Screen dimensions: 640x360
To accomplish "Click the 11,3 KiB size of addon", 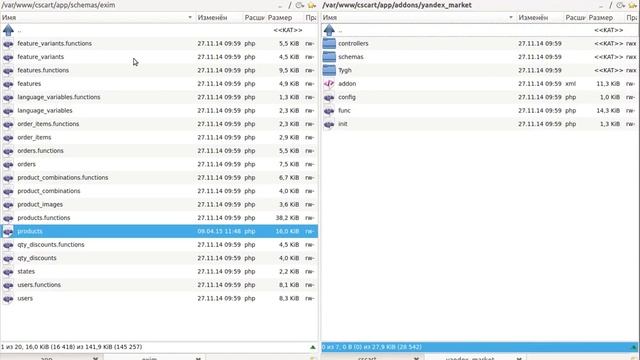I will click(608, 84).
